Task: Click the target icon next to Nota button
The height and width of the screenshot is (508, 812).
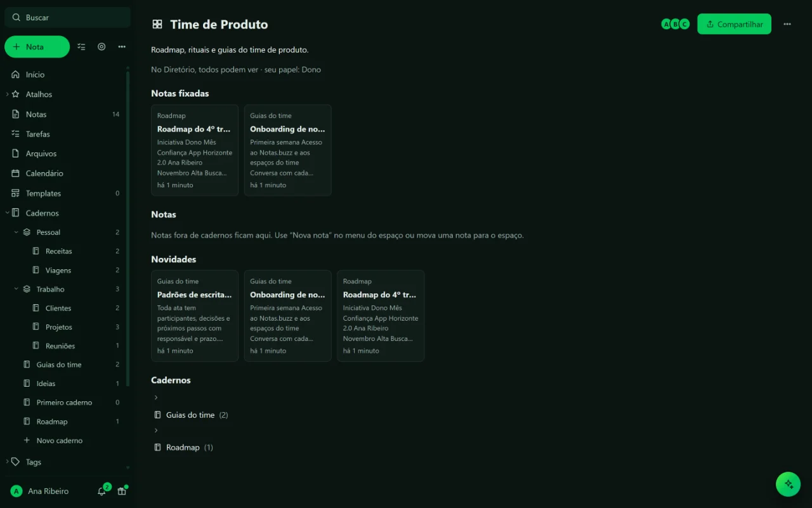Action: tap(101, 47)
